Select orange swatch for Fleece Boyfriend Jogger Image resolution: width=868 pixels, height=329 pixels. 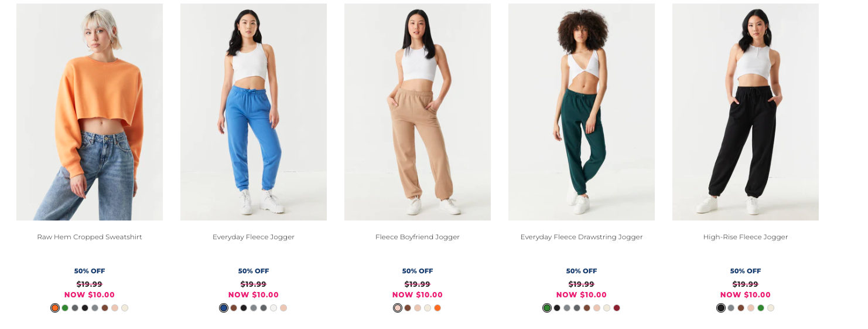click(438, 308)
